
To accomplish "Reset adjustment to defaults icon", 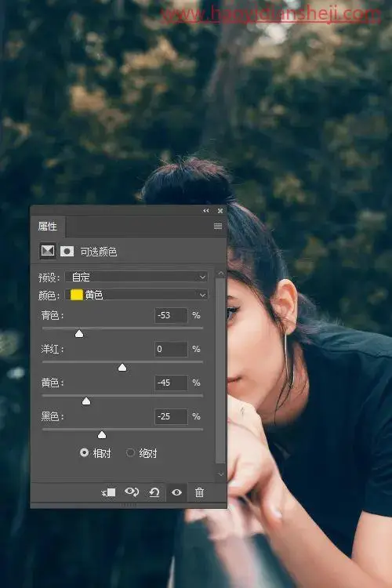I will pos(154,492).
